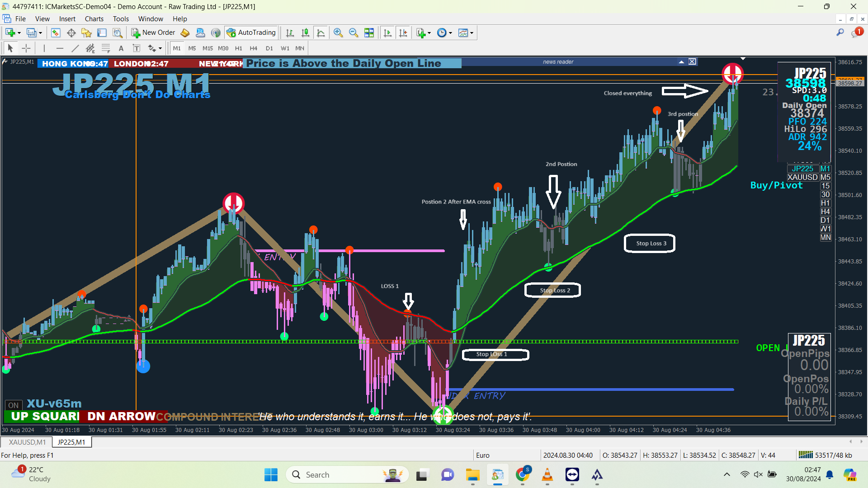Select the Crosshair cursor tool
The width and height of the screenshot is (868, 488).
(26, 48)
